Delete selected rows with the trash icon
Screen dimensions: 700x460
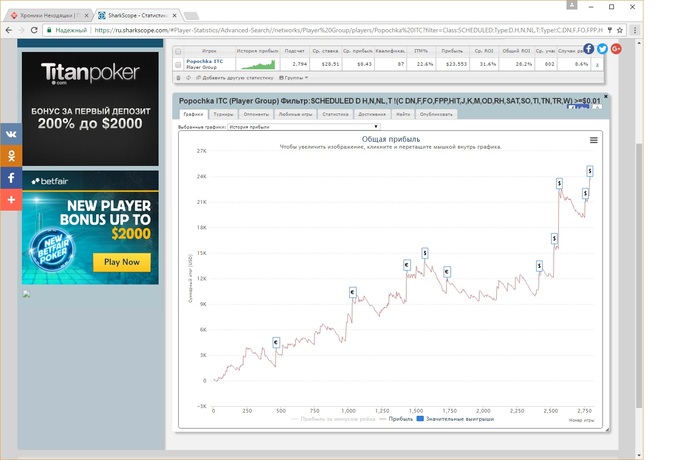[178, 78]
